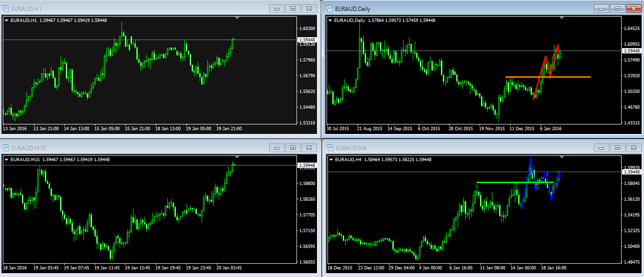Image resolution: width=644 pixels, height=277 pixels.
Task: Maximize the EURAUD,H1 chart window
Action: click(293, 8)
